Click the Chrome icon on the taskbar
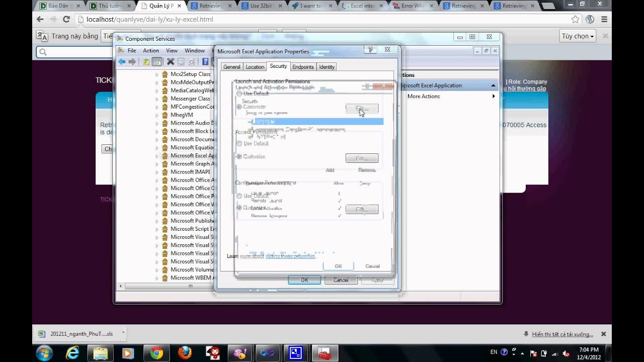Viewport: 644px width, 362px height. click(x=156, y=353)
